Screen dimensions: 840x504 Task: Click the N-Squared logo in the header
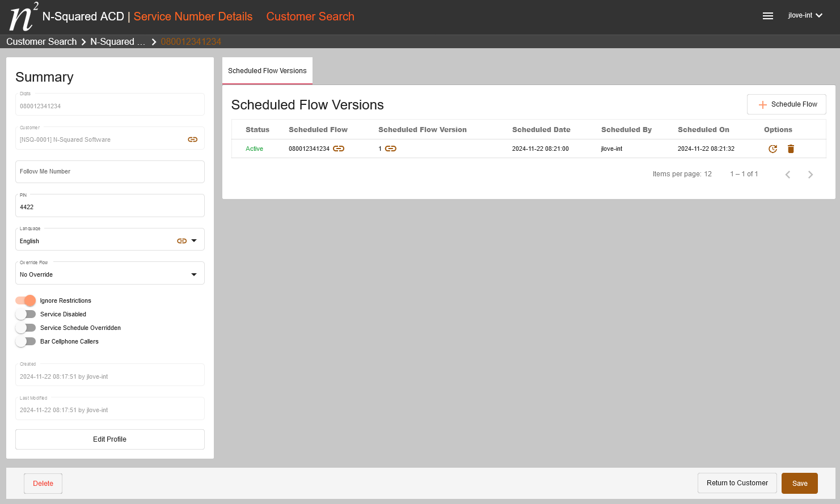click(22, 16)
